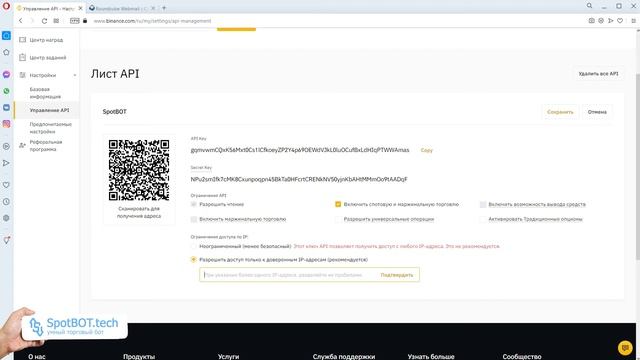The width and height of the screenshot is (640, 360).
Task: Open Instagram in Opera sidebar
Action: (x=6, y=124)
